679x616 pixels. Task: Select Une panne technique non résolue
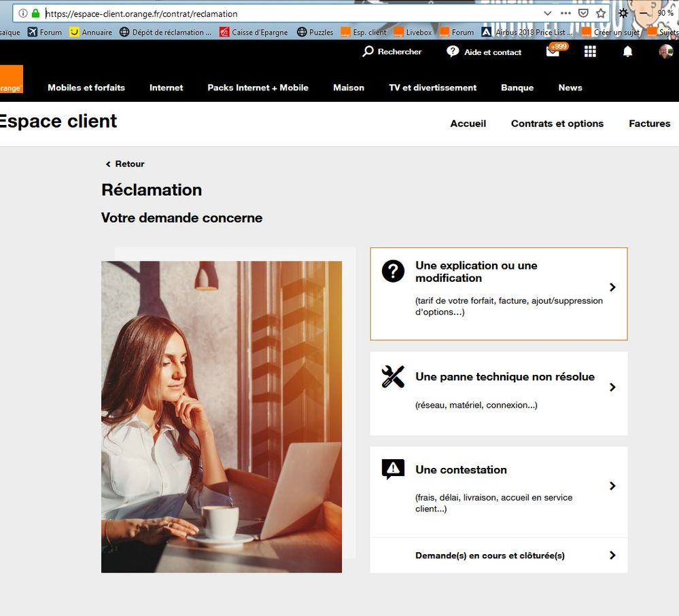point(498,393)
